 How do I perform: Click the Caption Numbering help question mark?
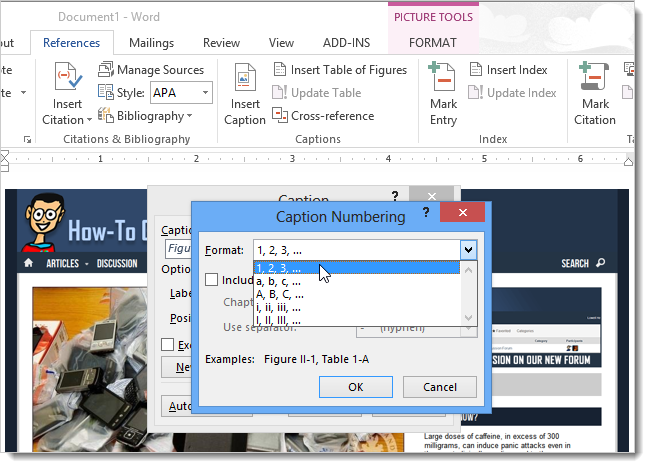(x=426, y=213)
